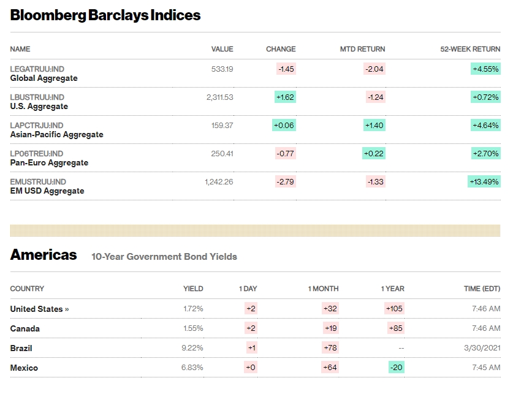The height and width of the screenshot is (394, 532).
Task: Click the LP06TREU:IND ticker symbol
Action: 38,154
